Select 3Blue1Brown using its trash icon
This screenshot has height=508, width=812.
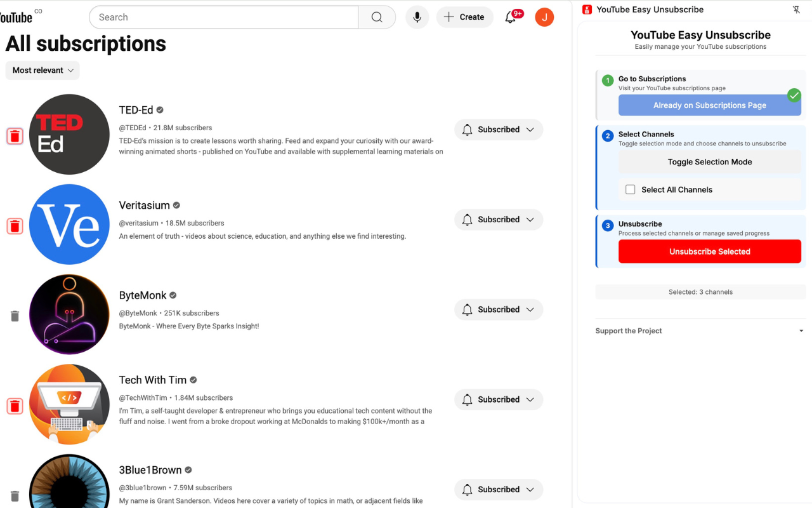tap(15, 497)
